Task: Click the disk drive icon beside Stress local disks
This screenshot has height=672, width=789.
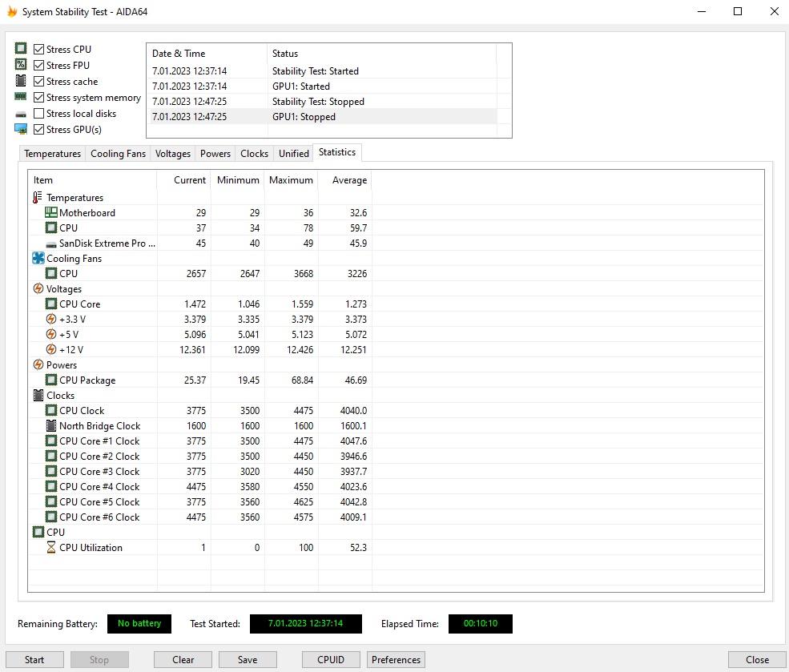Action: tap(21, 115)
